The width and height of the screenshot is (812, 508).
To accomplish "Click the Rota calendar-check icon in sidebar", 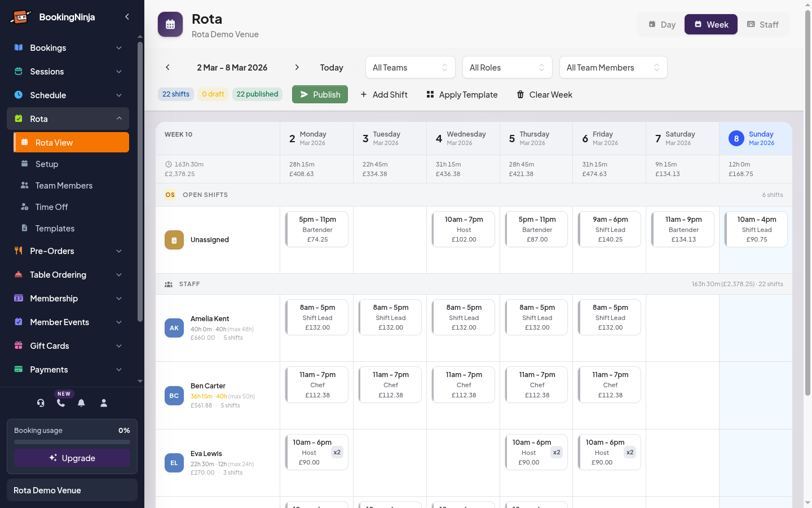I will (19, 119).
